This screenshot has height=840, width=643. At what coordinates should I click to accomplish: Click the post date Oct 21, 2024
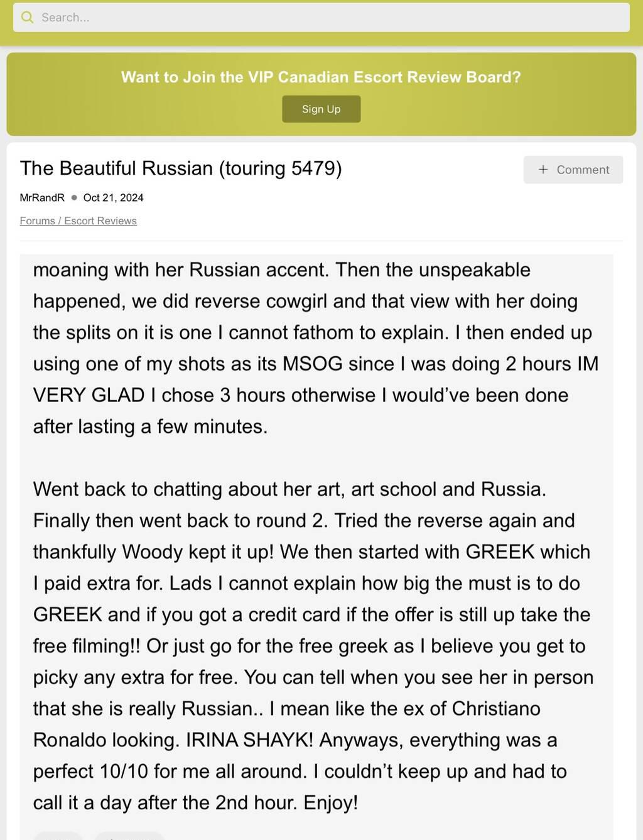[113, 198]
